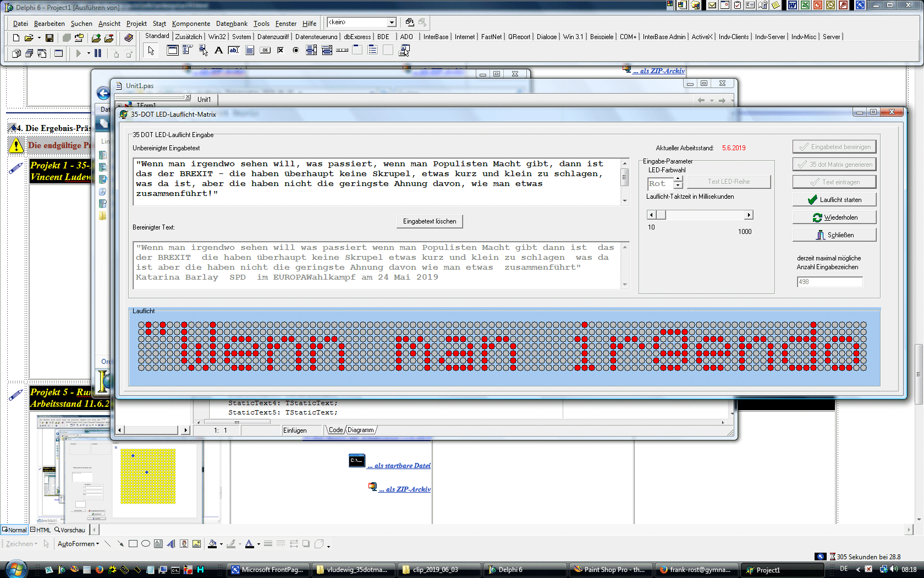Click the 'Eingabetext löschen' button
The image size is (924, 578).
(430, 221)
